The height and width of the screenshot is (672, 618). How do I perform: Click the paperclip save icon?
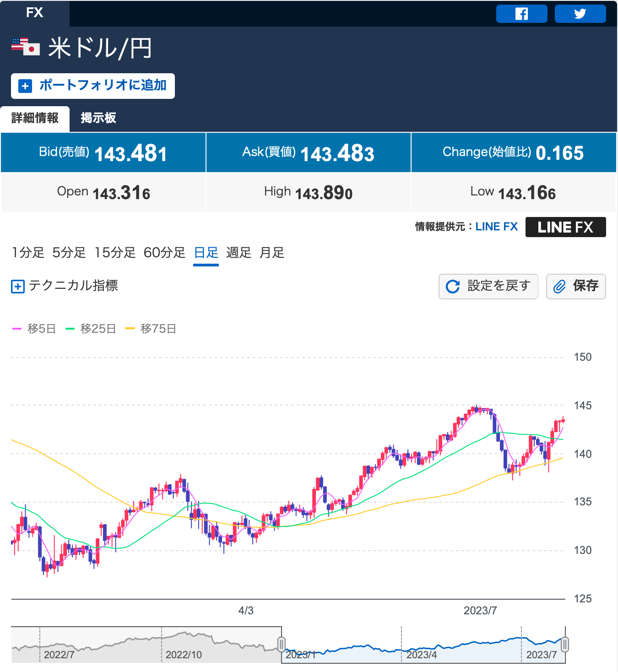[559, 287]
